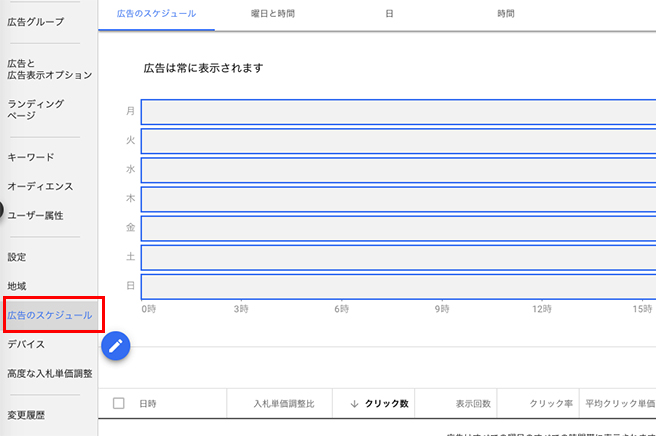656x436 pixels.
Task: Sort by the クリック数 down arrow
Action: click(x=354, y=404)
